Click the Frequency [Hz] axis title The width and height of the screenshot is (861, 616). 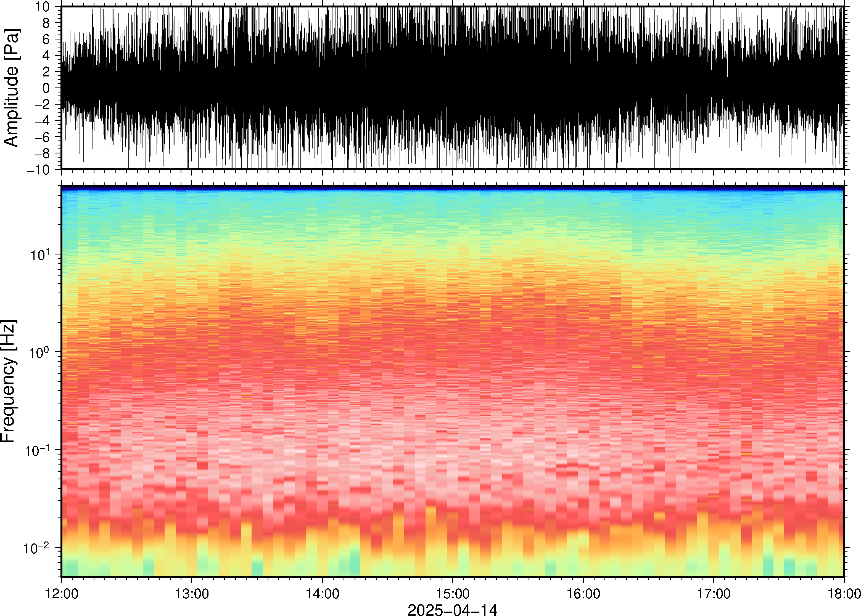pyautogui.click(x=8, y=381)
